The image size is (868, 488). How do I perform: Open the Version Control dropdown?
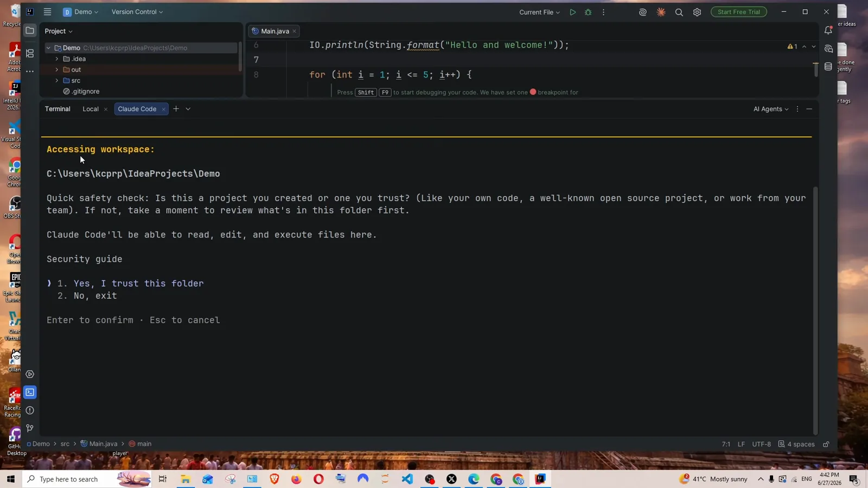(x=137, y=12)
